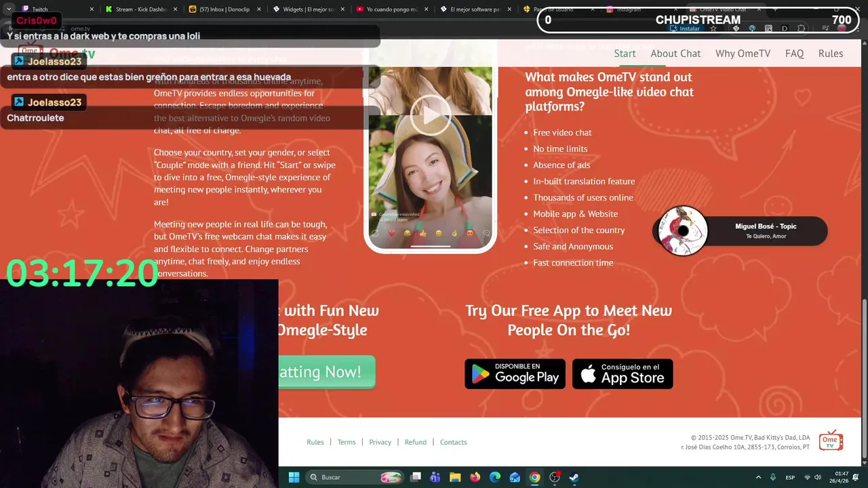
Task: Switch to Google Chrome in the taskbar
Action: pyautogui.click(x=534, y=477)
